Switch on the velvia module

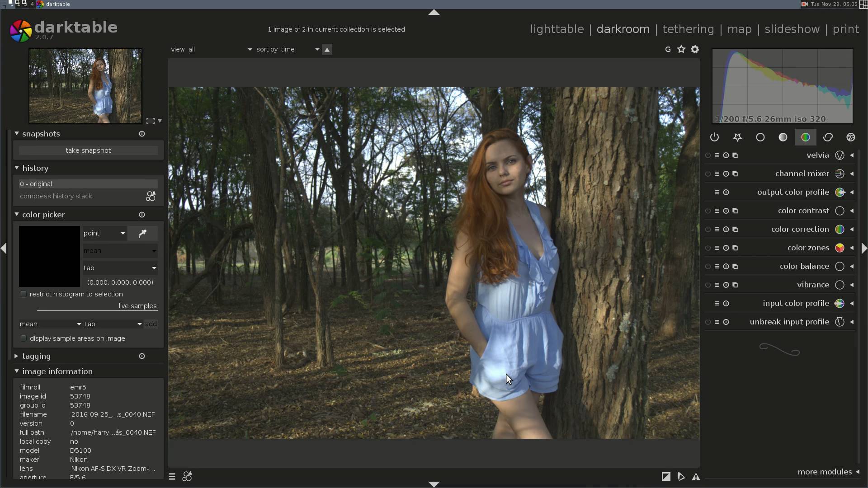pos(708,155)
